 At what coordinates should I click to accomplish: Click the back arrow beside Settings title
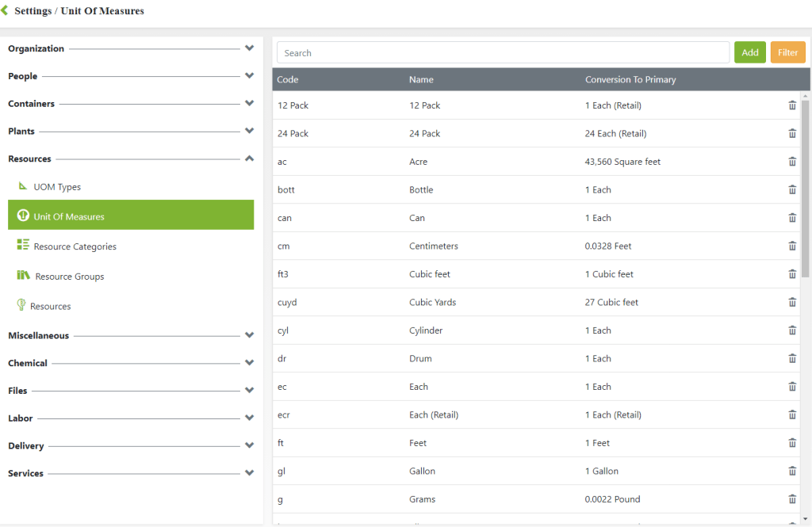6,11
